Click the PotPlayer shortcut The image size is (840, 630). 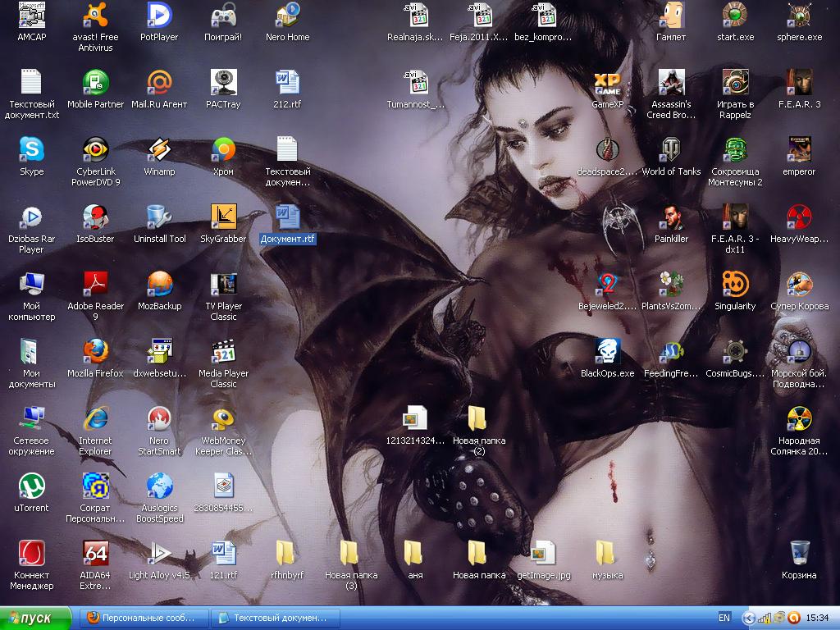click(x=159, y=15)
